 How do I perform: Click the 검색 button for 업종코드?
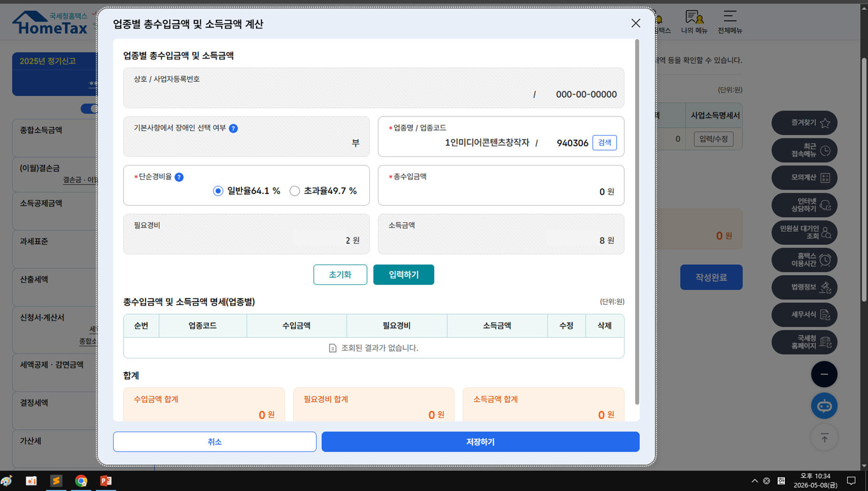coord(604,143)
